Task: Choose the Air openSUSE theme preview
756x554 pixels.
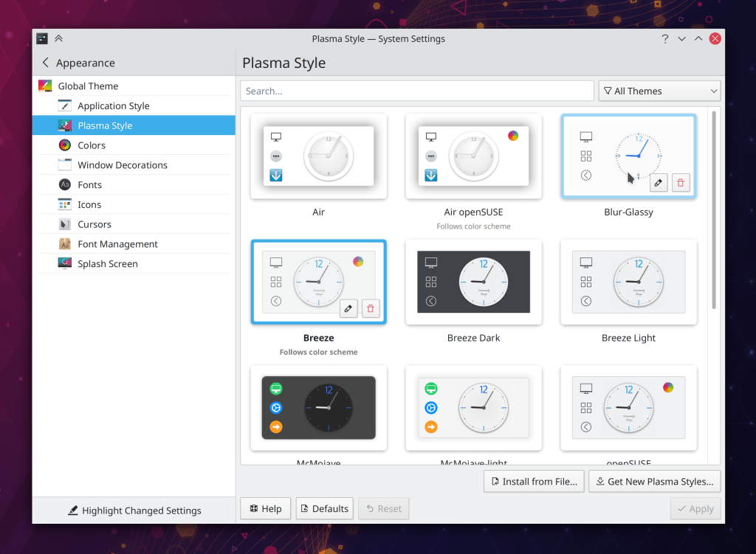Action: [x=473, y=156]
